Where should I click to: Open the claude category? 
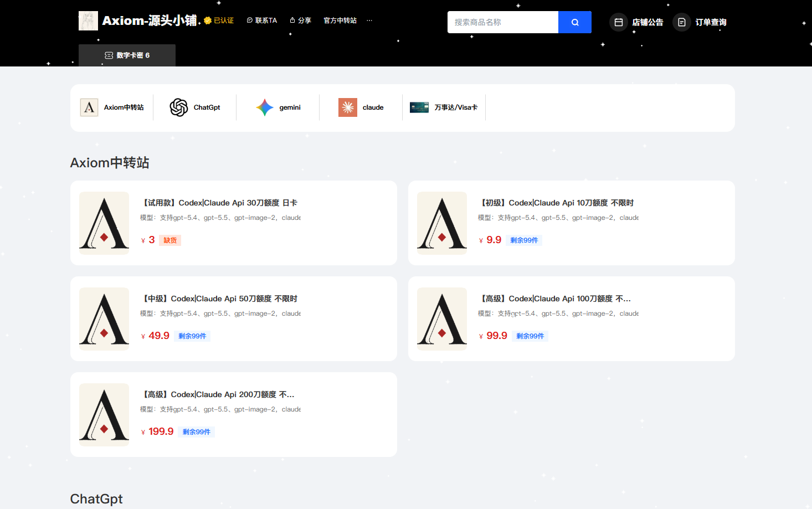coord(361,107)
